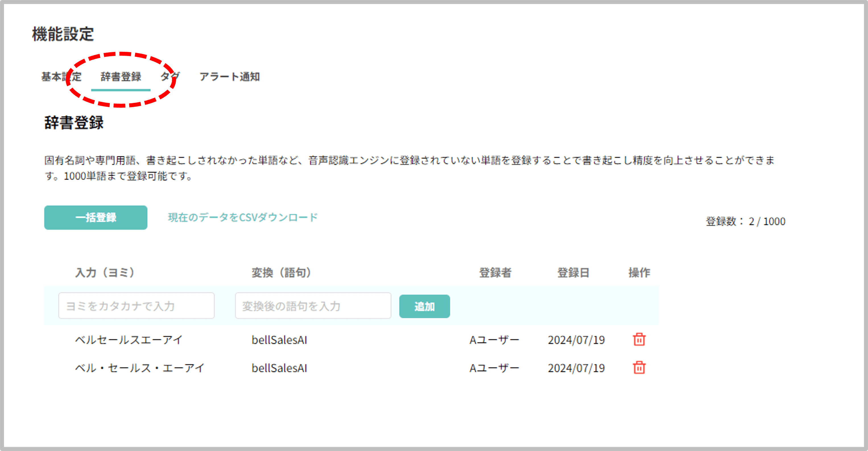Delete the ベル・セールス・エーアイ entry via trash icon
The width and height of the screenshot is (868, 451).
[x=639, y=367]
